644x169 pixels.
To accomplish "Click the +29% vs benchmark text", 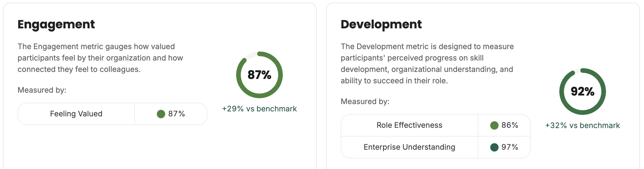I will (259, 109).
